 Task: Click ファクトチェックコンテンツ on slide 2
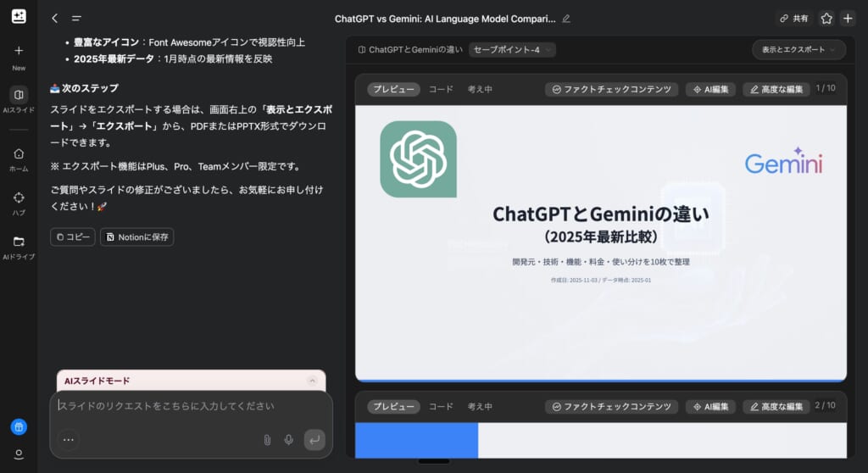coord(611,407)
